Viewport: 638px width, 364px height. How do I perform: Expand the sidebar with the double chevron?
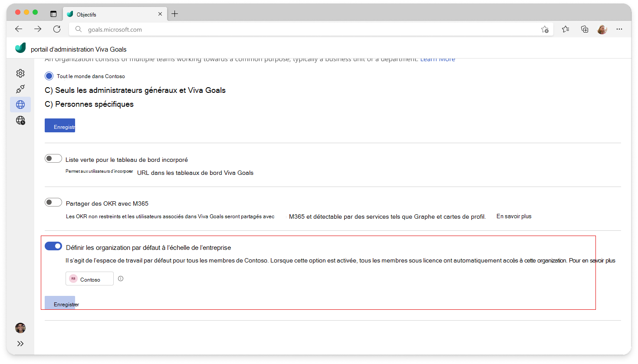pyautogui.click(x=20, y=344)
